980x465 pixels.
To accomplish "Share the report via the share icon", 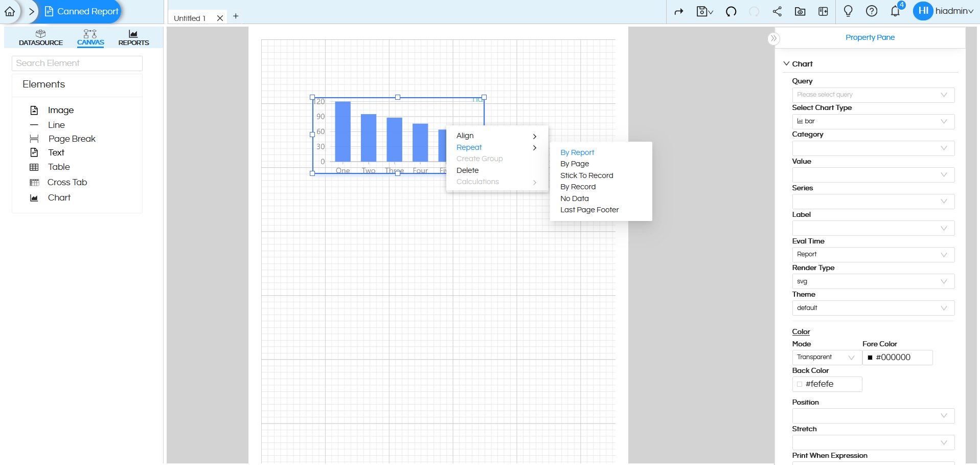I will 777,11.
